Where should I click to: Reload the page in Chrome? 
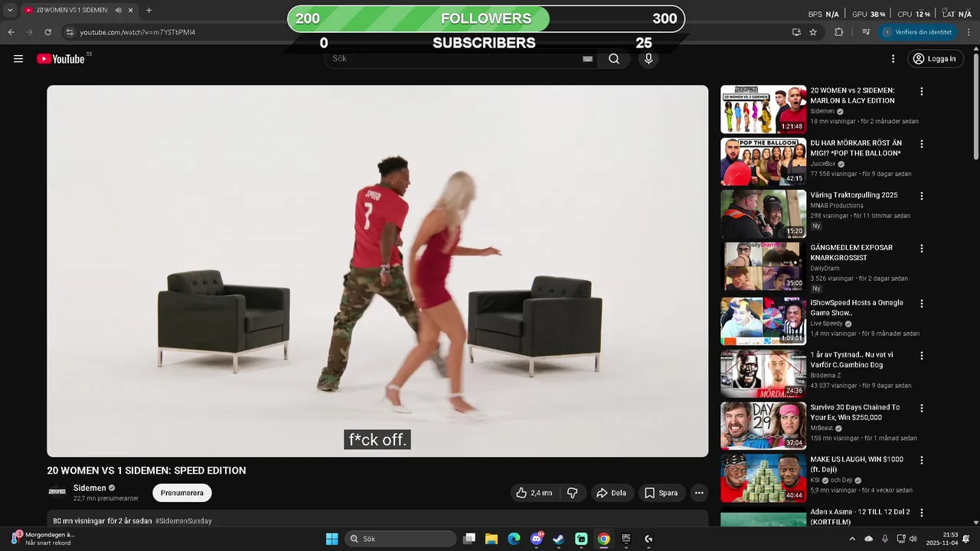pyautogui.click(x=48, y=32)
